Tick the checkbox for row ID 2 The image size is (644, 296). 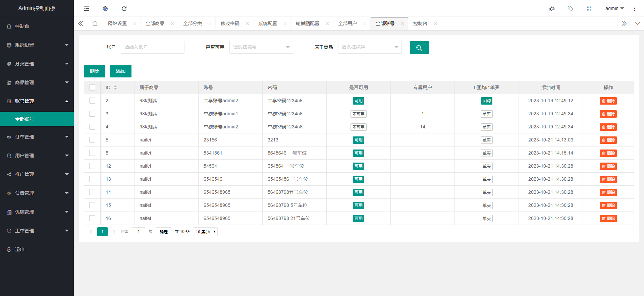(x=92, y=101)
